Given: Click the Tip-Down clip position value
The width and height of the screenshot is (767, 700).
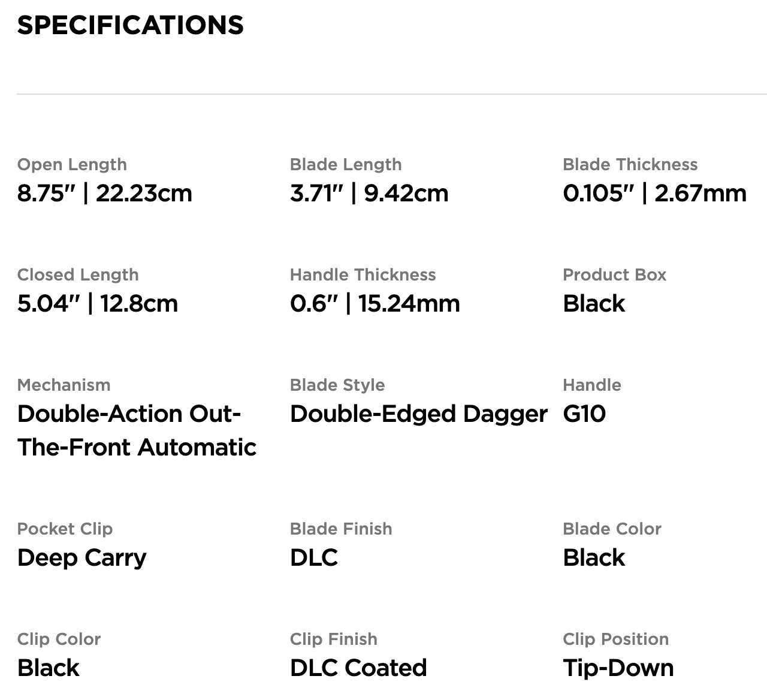Looking at the screenshot, I should pos(618,668).
